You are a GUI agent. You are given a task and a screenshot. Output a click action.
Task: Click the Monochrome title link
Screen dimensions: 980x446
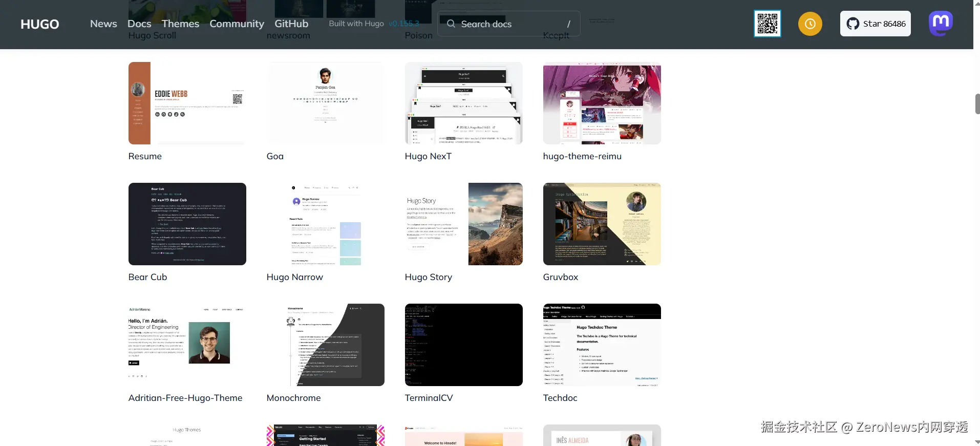(293, 398)
